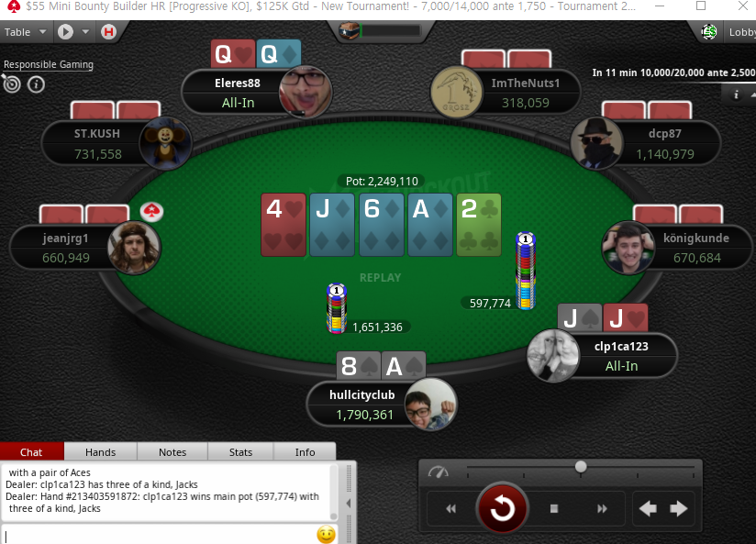Go to next hand with right arrow
This screenshot has height=544, width=756.
tap(678, 508)
